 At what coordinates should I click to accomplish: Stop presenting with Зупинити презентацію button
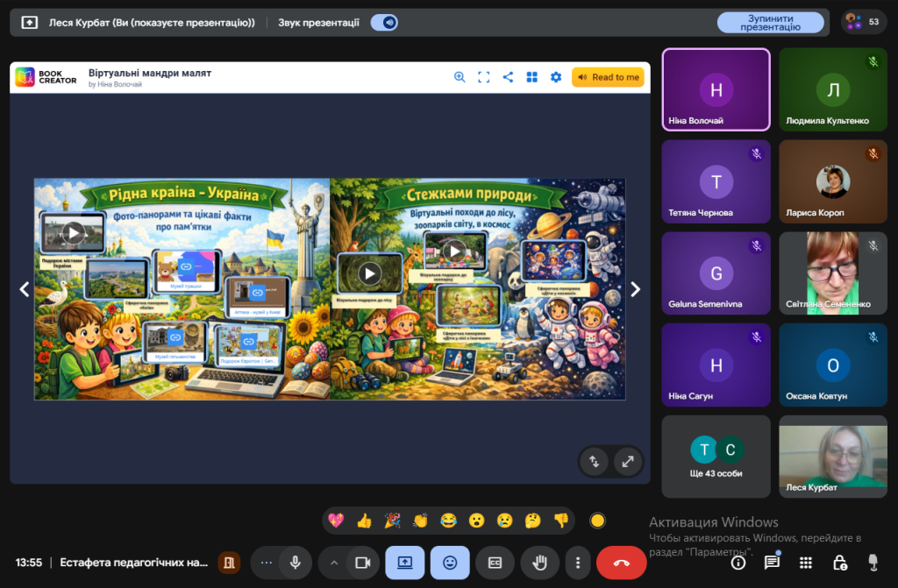(770, 23)
